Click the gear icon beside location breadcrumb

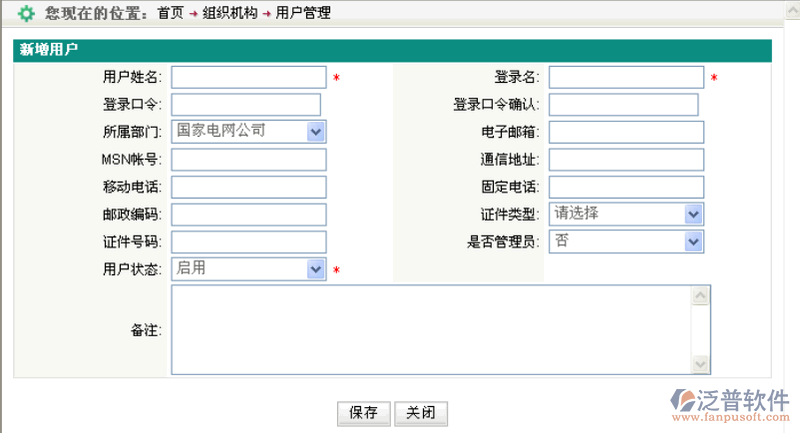pos(27,14)
